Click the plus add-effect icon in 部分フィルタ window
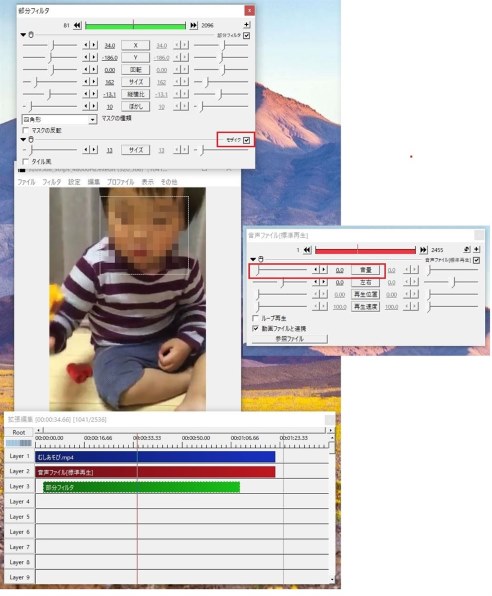492x596 pixels. point(247,25)
